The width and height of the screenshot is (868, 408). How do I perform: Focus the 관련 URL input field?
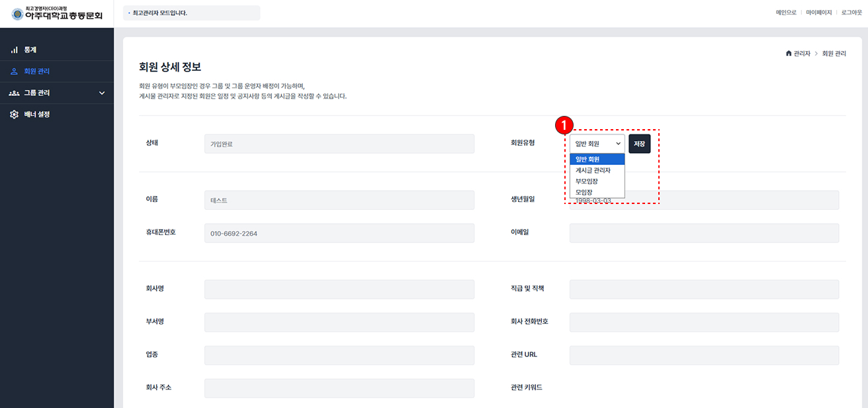pos(704,355)
